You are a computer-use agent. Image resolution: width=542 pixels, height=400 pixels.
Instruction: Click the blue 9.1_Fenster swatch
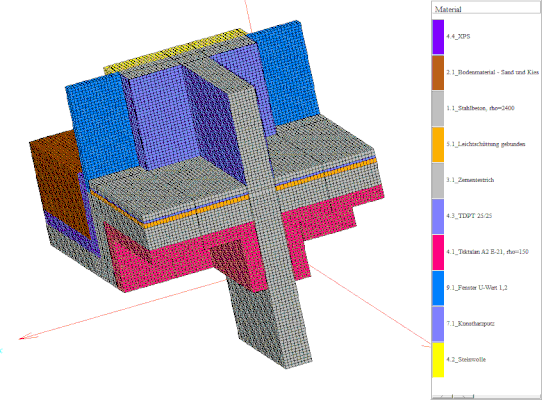[x=438, y=288]
